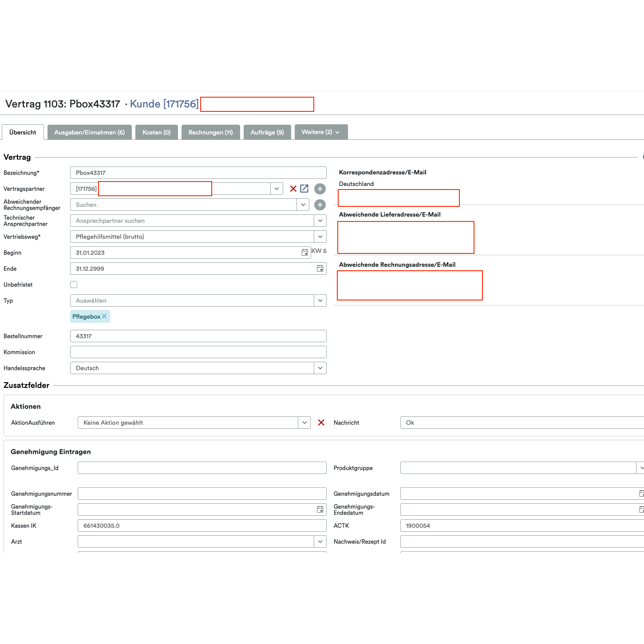644x644 pixels.
Task: Open the Arzt selection dropdown
Action: pos(320,541)
